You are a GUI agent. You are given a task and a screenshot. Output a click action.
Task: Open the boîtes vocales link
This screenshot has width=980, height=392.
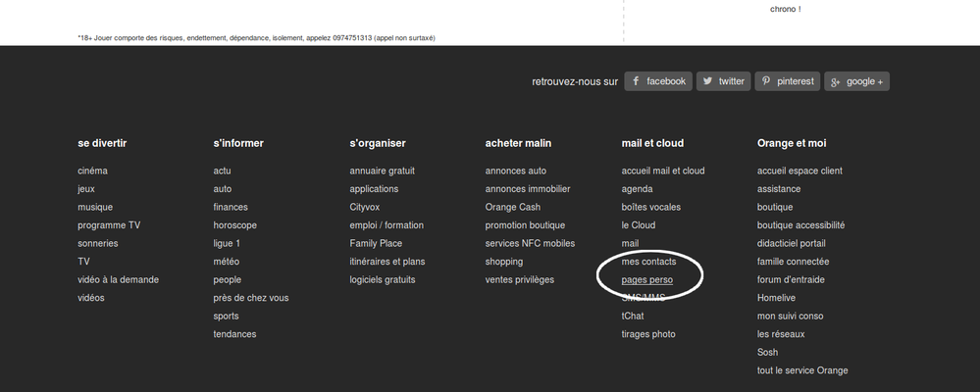pos(651,207)
